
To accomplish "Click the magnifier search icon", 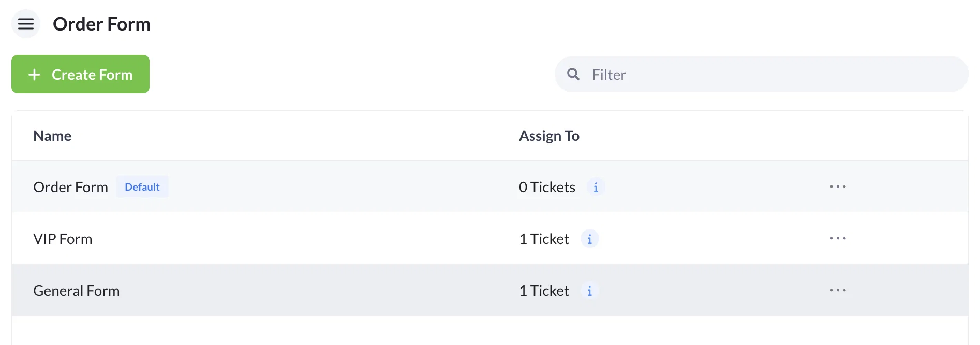I will (573, 74).
